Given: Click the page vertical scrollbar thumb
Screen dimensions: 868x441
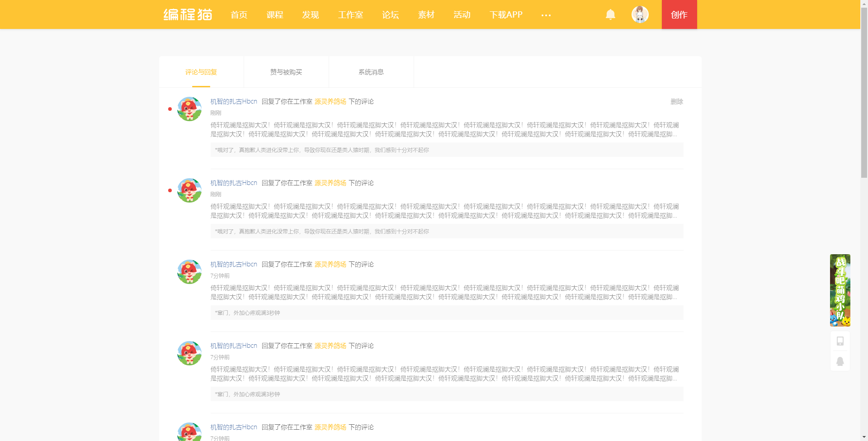Looking at the screenshot, I should 864,93.
